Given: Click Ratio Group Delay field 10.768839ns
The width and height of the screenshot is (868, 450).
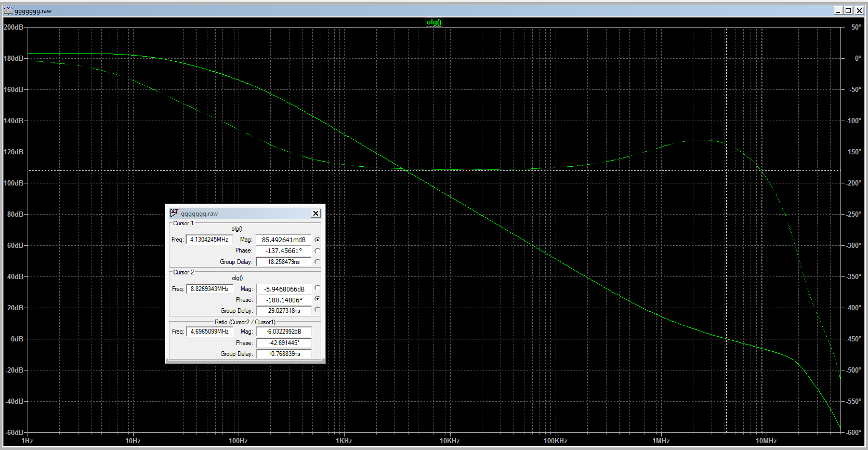Looking at the screenshot, I should pos(284,354).
